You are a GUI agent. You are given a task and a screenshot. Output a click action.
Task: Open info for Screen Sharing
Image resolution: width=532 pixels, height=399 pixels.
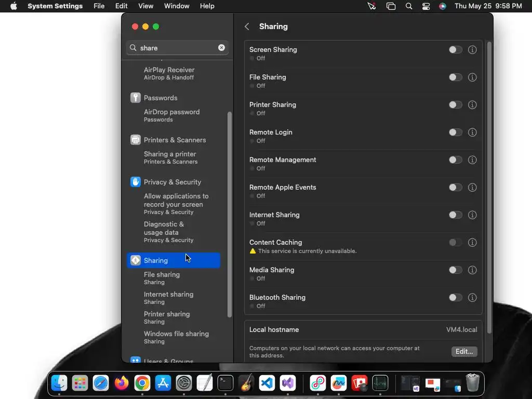[472, 50]
